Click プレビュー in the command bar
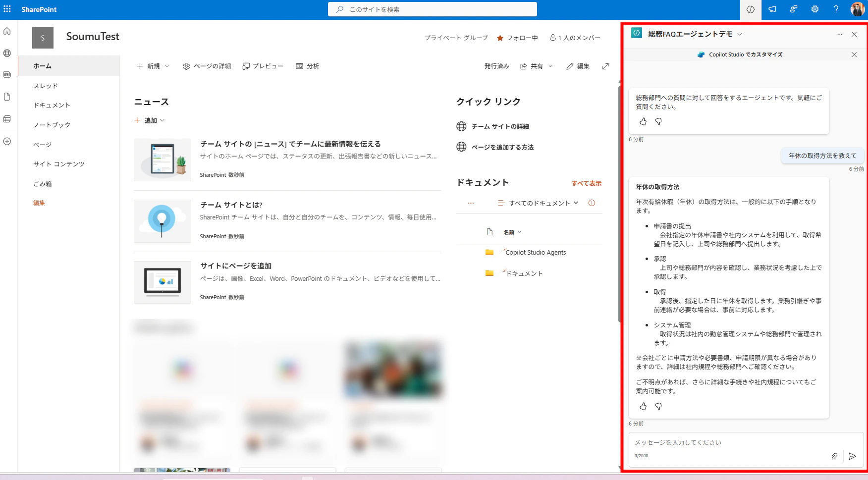Viewport: 868px width, 480px height. [x=263, y=66]
